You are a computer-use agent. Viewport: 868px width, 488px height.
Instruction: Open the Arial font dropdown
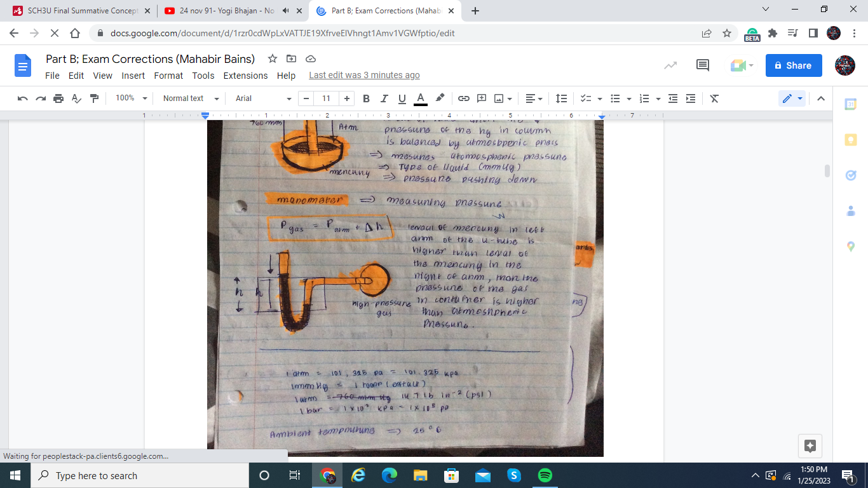pyautogui.click(x=264, y=98)
